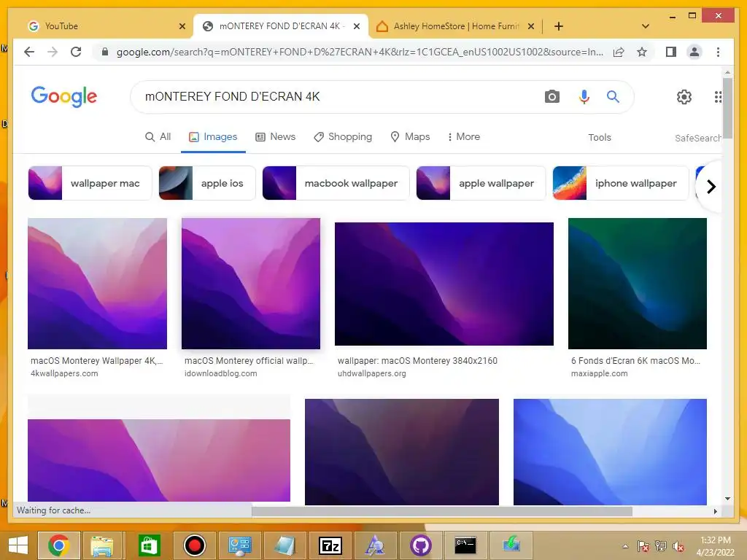Screen dimensions: 747x560
Task: Open the maxiapple.com green wallpaper thumbnail
Action: [x=638, y=284]
